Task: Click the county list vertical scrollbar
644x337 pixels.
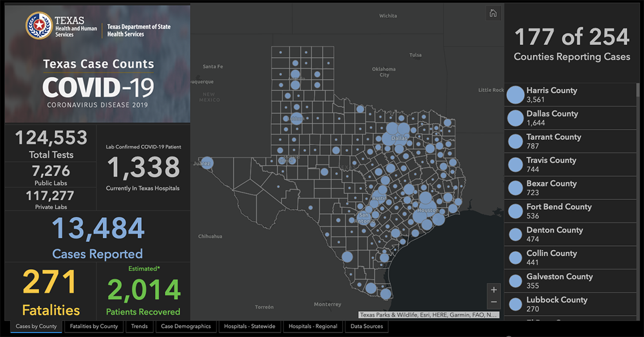Action: pyautogui.click(x=637, y=173)
